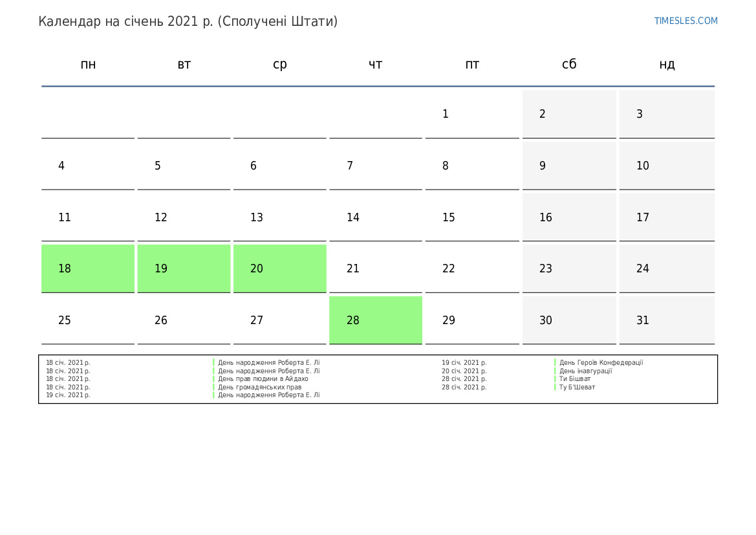Click the День громадянських прав holiday
Image resolution: width=756 pixels, height=535 pixels.
(259, 388)
